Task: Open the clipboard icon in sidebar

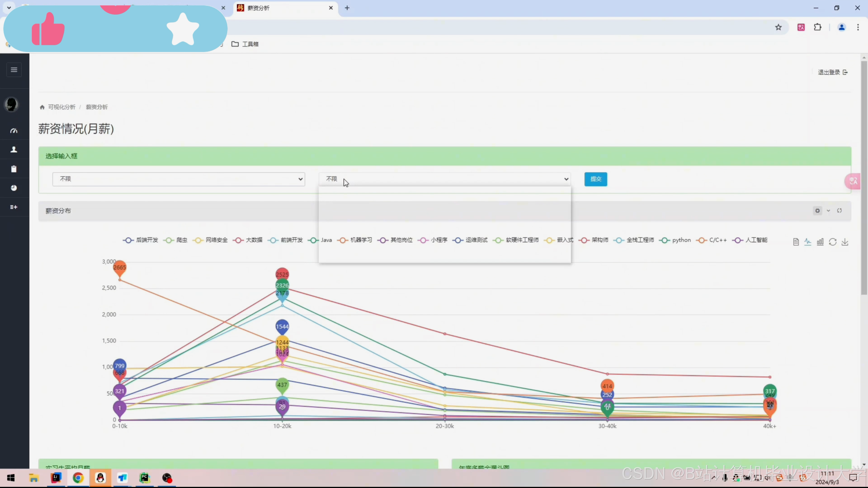Action: pos(14,169)
